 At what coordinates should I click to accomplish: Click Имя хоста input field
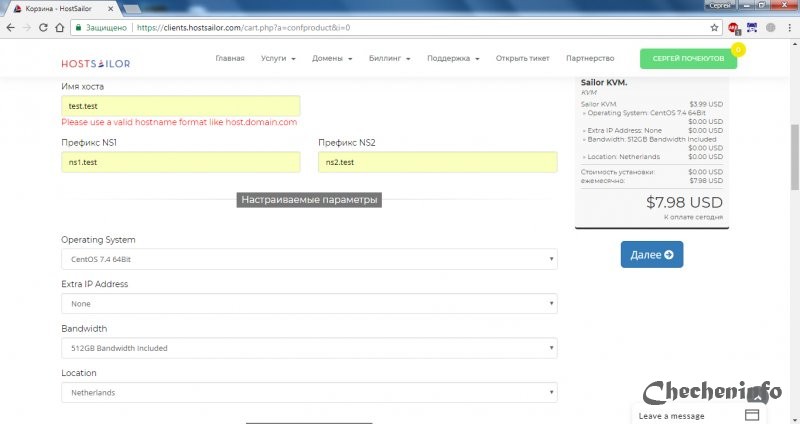point(181,106)
